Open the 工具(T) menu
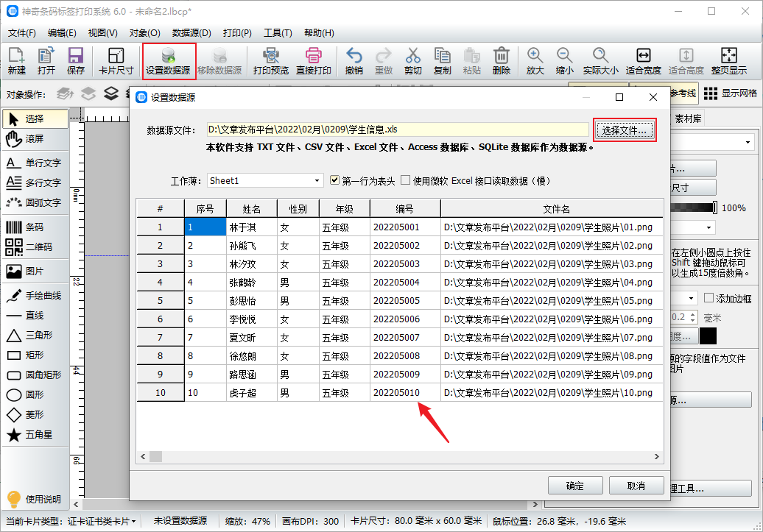Screen dimensions: 763x532 278,33
